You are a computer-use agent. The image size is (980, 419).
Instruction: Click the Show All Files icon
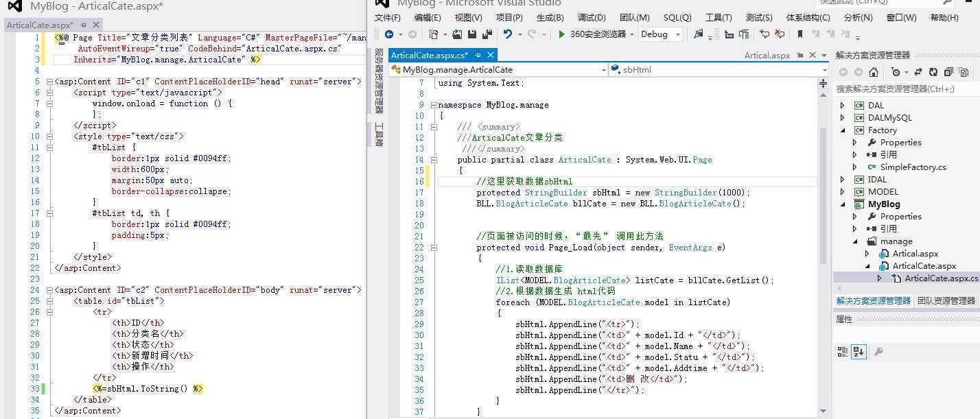[964, 72]
